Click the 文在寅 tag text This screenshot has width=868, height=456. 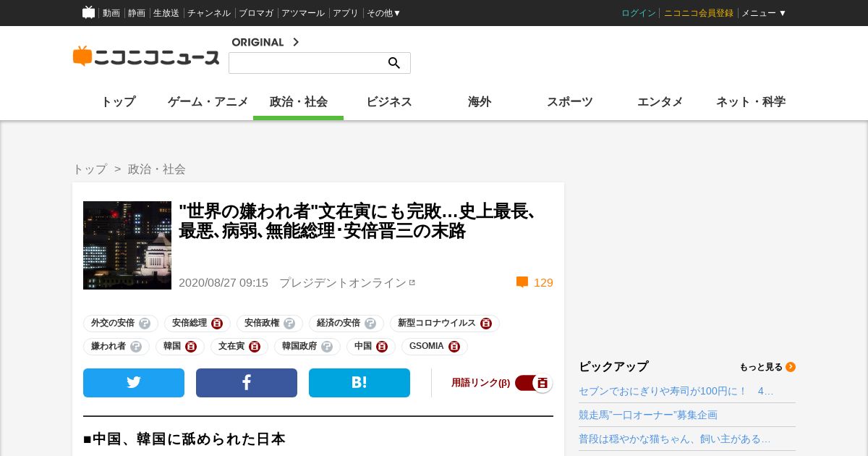coord(231,347)
